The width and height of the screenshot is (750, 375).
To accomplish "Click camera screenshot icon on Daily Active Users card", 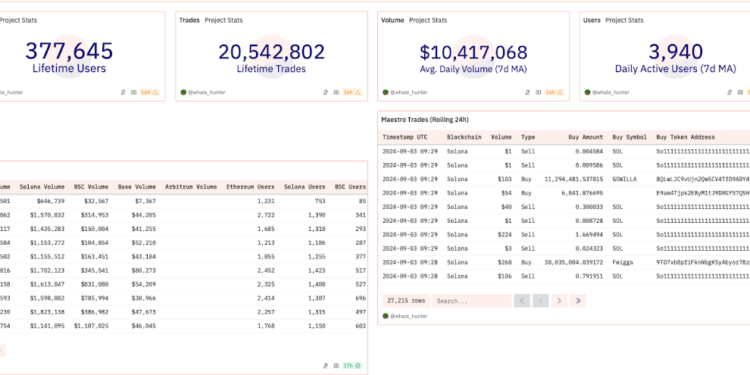I will 740,92.
